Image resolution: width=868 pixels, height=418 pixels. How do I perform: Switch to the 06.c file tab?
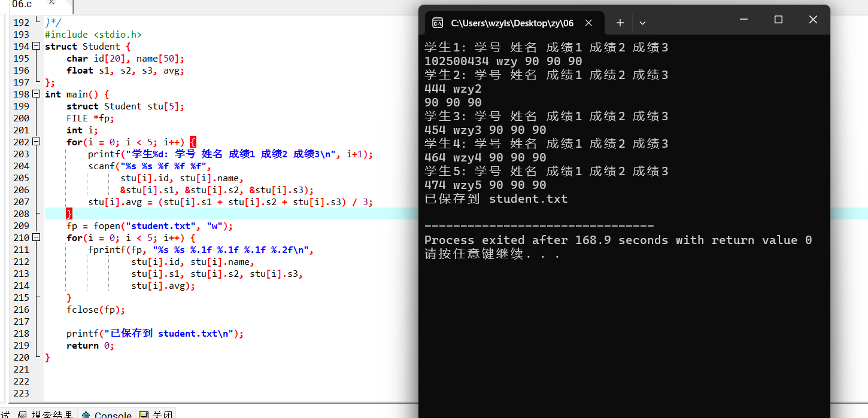pyautogui.click(x=22, y=4)
